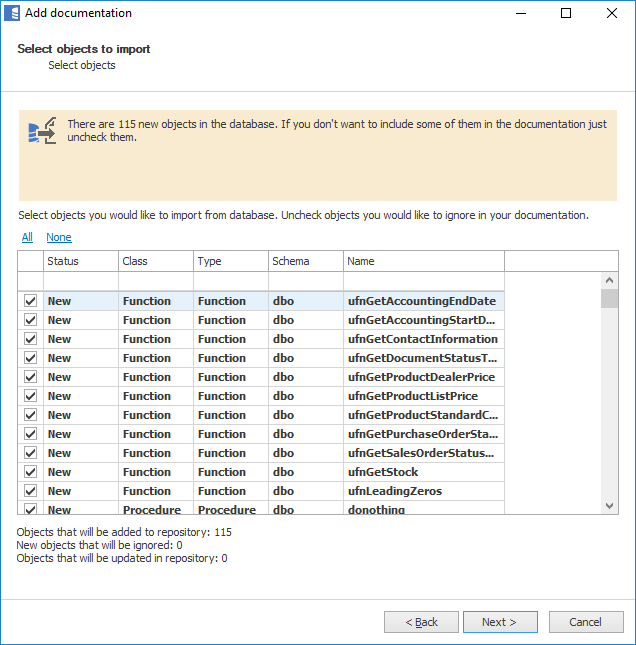Image resolution: width=636 pixels, height=645 pixels.
Task: Cancel the Add documentation wizard
Action: (585, 622)
